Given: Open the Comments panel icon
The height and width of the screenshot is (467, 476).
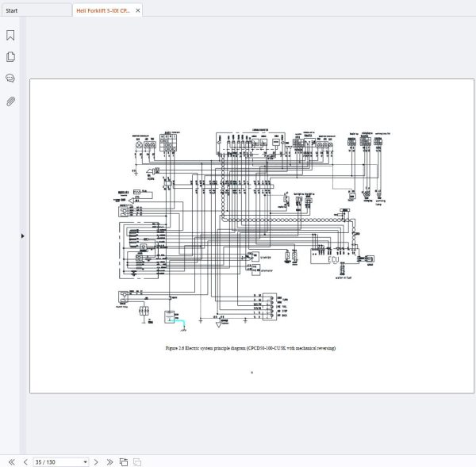Looking at the screenshot, I should point(10,78).
